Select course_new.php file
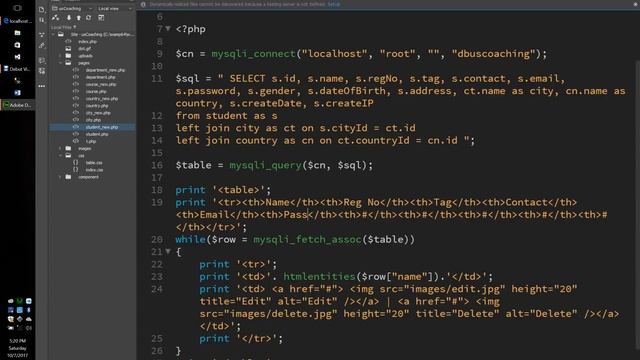 coord(101,84)
